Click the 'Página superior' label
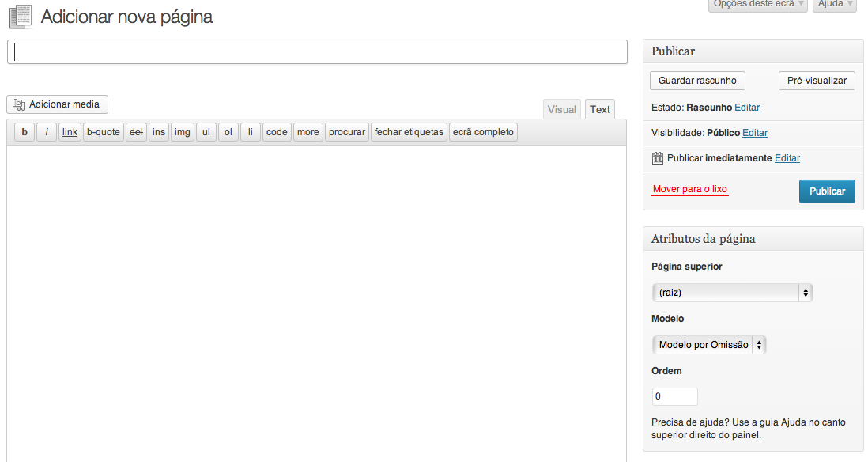The width and height of the screenshot is (868, 462). (x=686, y=267)
